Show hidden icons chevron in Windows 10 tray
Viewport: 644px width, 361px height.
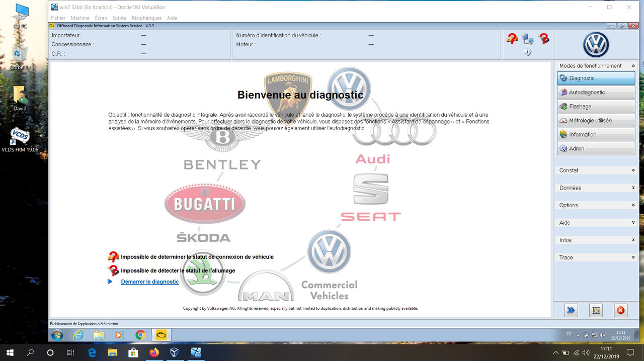[555, 352]
